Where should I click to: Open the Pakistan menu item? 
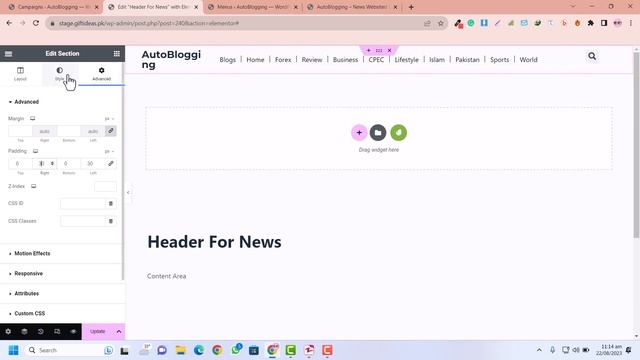point(467,60)
